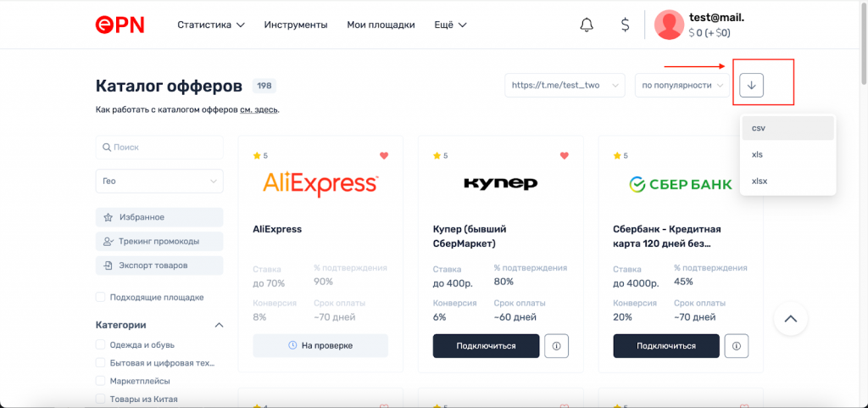Click the $0 (+ $0) balance text
Viewport: 868px width, 408px height.
coord(709,33)
